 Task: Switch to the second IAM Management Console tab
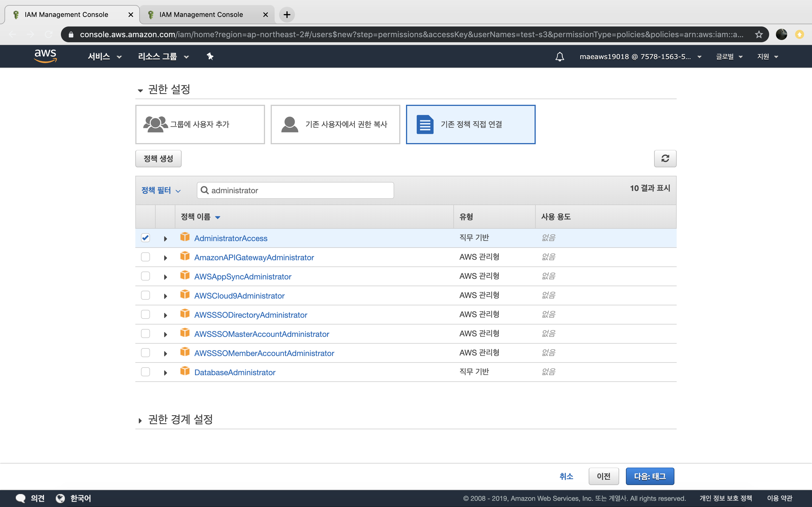pos(201,14)
